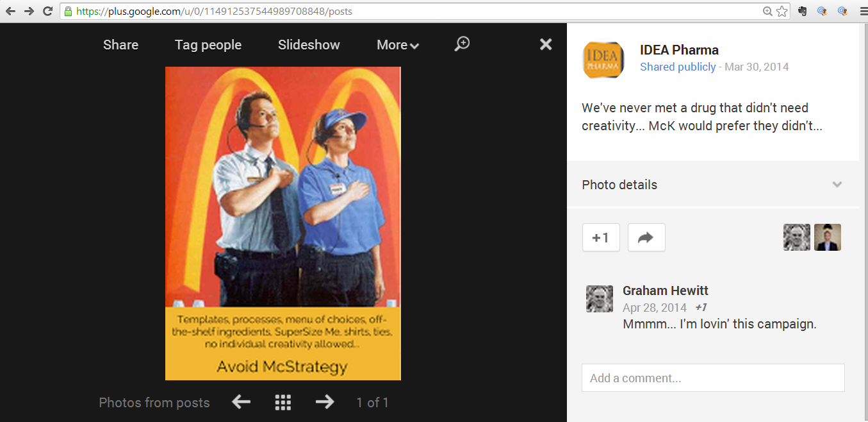Open the grayscale avatar of a +1 voter
This screenshot has height=422, width=868.
[797, 237]
